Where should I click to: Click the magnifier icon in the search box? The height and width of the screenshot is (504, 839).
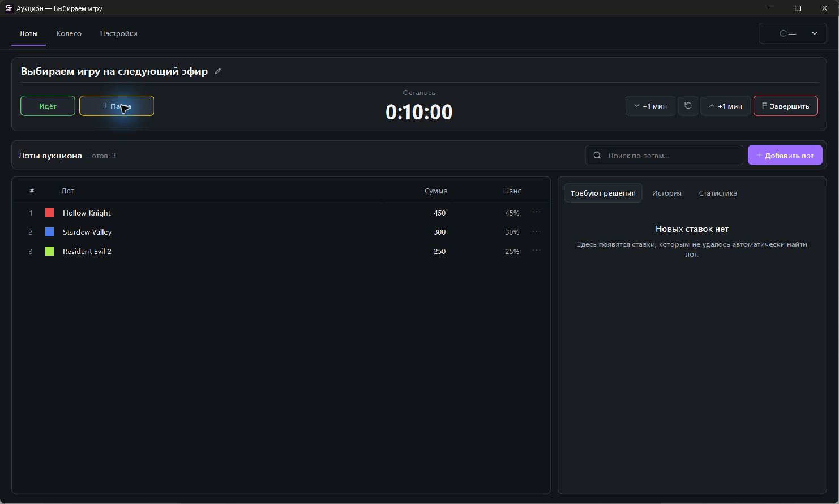coord(597,155)
